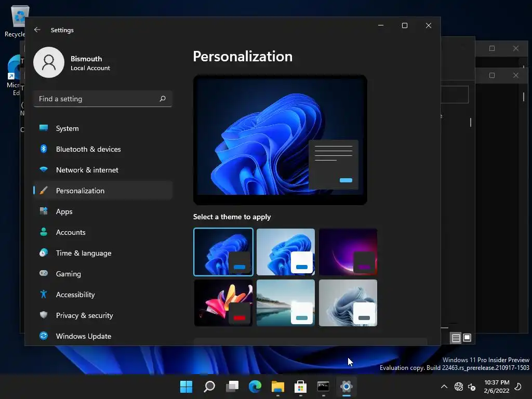Show hidden tray icons chevron
Viewport: 532px width, 399px height.
(x=444, y=387)
